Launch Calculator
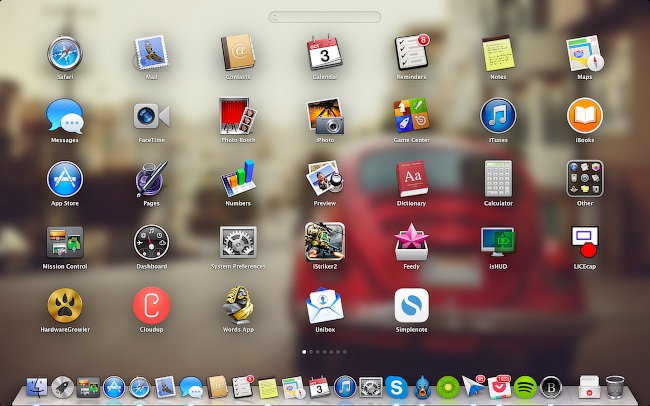 498,179
